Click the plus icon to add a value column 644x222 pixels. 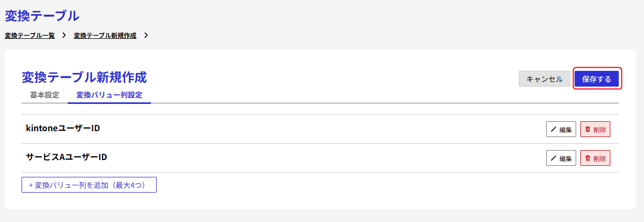pyautogui.click(x=30, y=185)
